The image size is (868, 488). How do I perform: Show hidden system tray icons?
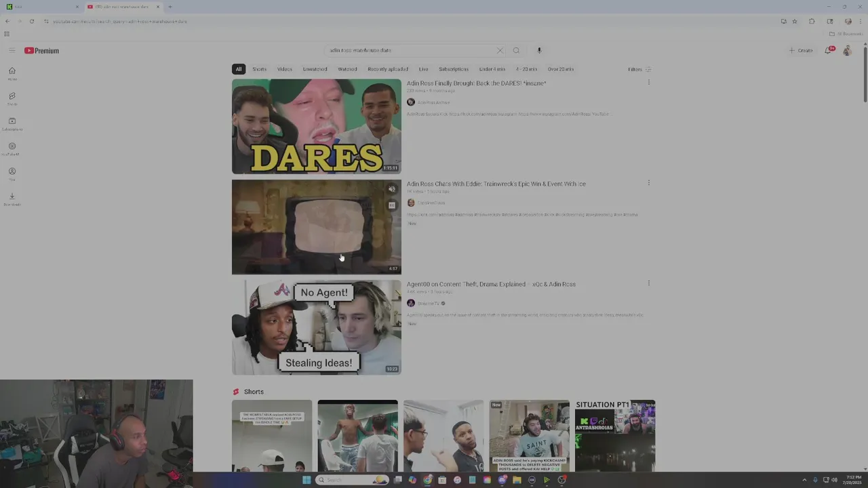click(806, 480)
